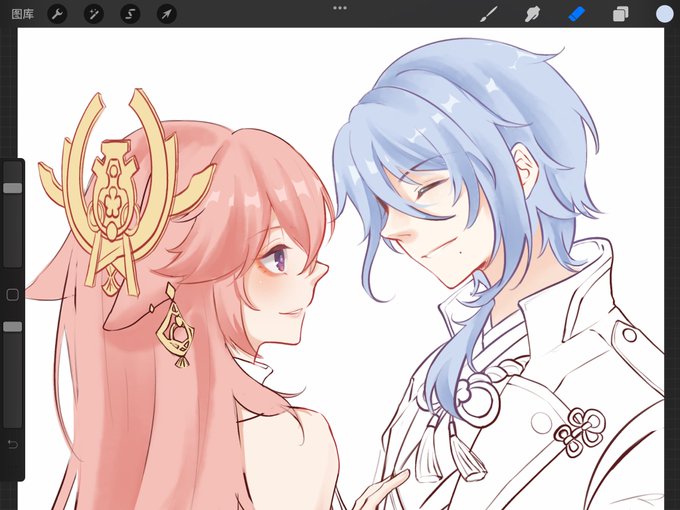Select the Selection S tool
The width and height of the screenshot is (680, 510).
130,14
